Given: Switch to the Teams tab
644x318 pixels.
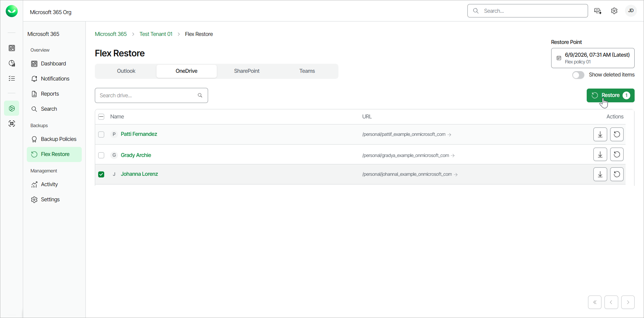Looking at the screenshot, I should (x=307, y=71).
